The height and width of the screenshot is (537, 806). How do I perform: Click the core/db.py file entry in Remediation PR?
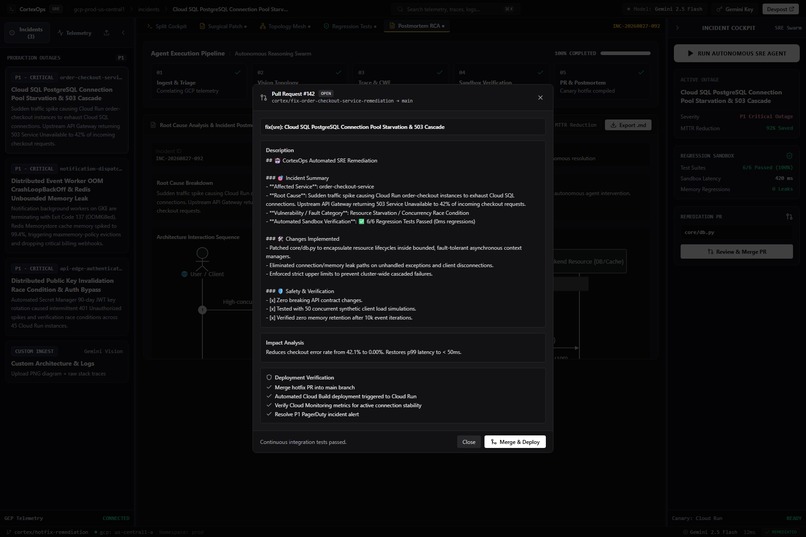click(x=736, y=232)
